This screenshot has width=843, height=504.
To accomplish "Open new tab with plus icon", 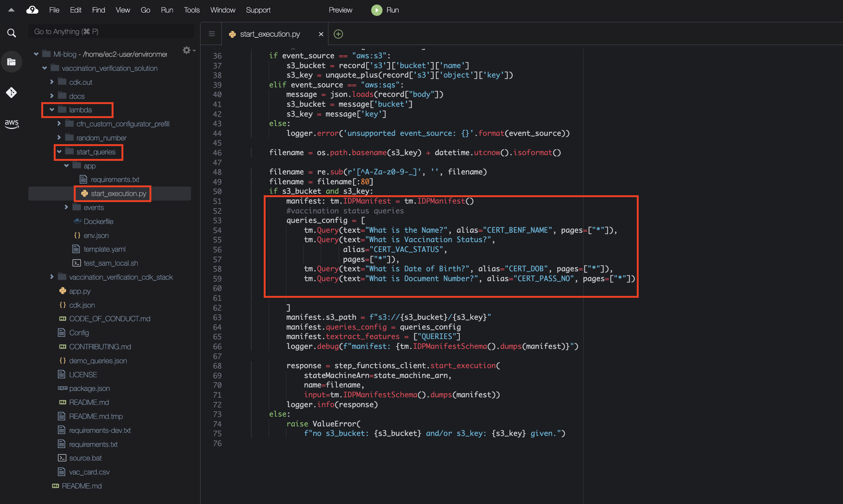I will pyautogui.click(x=338, y=34).
